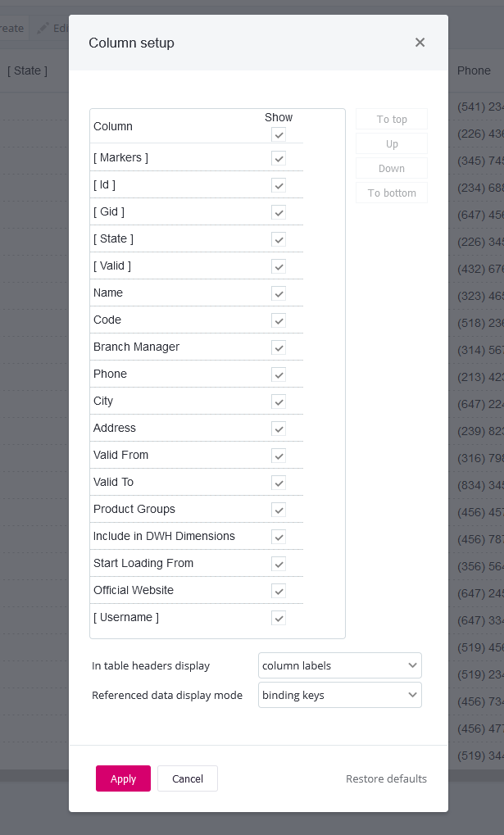Click the Down reorder button
The height and width of the screenshot is (835, 504).
[x=392, y=168]
